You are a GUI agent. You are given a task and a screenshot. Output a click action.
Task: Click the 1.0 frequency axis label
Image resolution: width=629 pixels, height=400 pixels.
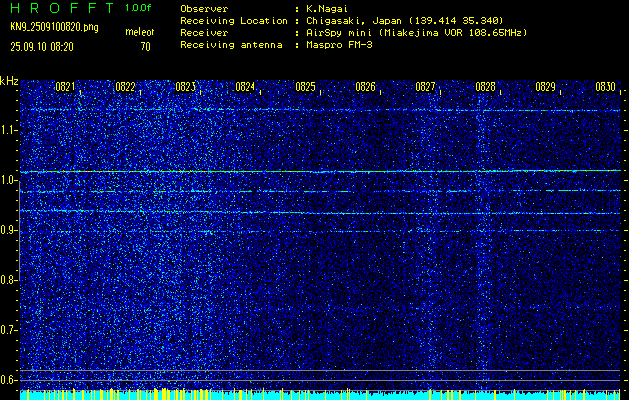click(x=8, y=181)
